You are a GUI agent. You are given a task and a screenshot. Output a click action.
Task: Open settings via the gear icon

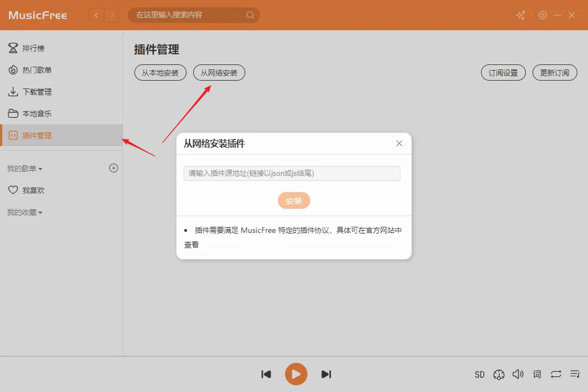[542, 15]
